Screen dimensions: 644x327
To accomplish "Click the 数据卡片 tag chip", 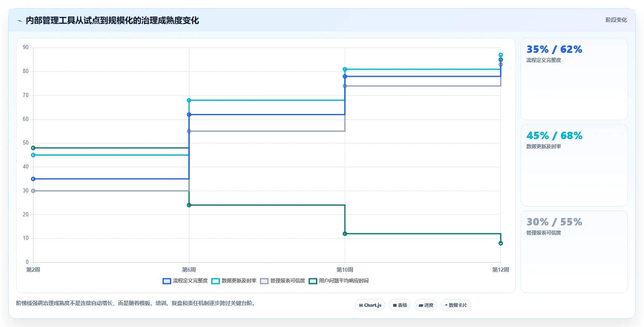I will [456, 305].
